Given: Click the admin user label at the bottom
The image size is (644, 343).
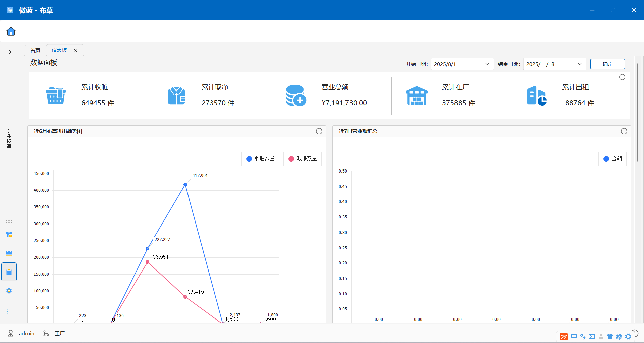Looking at the screenshot, I should tap(26, 333).
